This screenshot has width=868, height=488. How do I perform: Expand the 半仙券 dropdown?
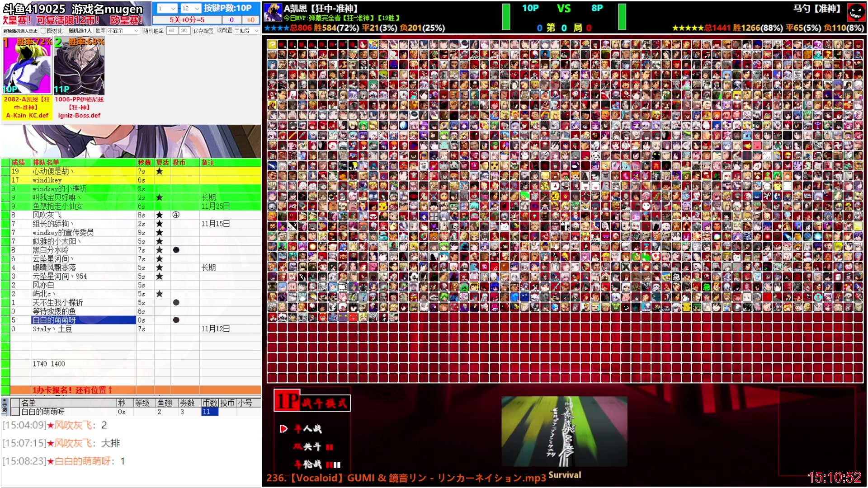coord(246,31)
